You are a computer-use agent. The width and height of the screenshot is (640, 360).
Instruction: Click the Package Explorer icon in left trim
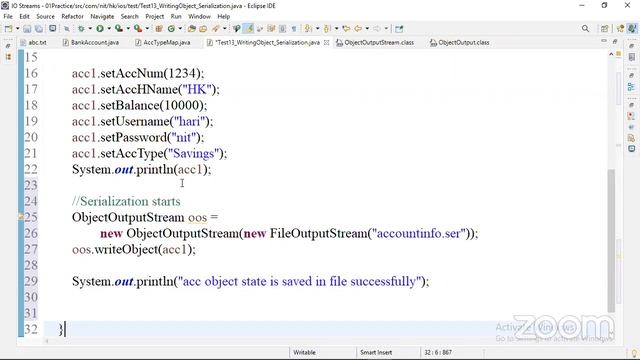coord(8,57)
